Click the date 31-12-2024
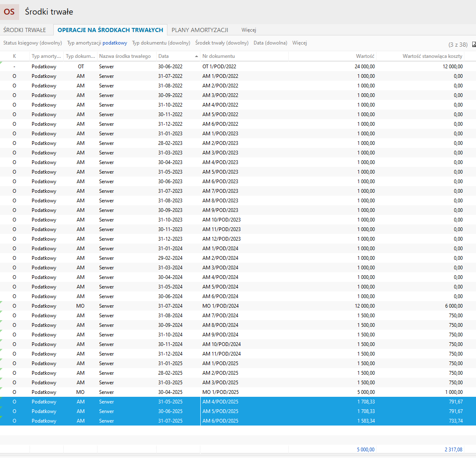 click(170, 354)
